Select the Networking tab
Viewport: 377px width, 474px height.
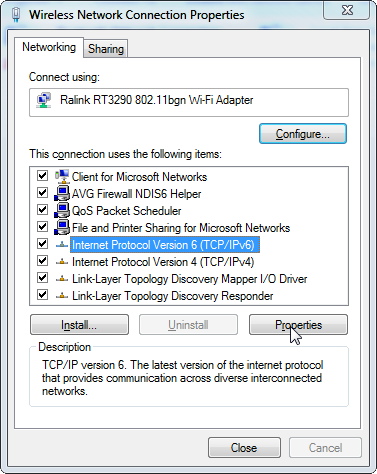(x=49, y=47)
